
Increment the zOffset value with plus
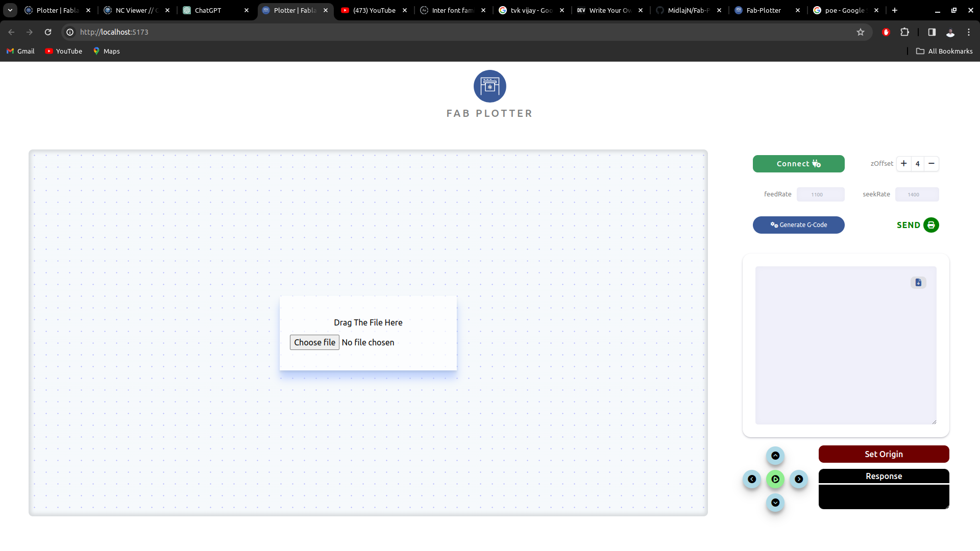click(904, 163)
